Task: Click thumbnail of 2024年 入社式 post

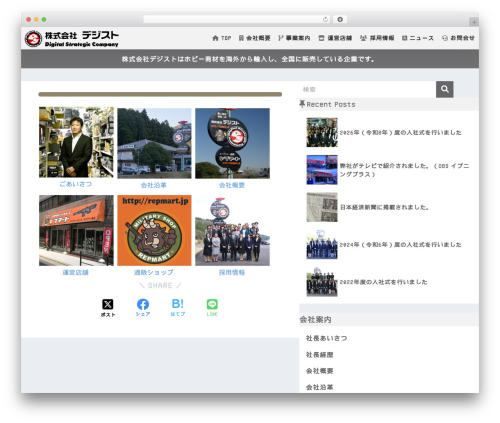Action: point(322,244)
